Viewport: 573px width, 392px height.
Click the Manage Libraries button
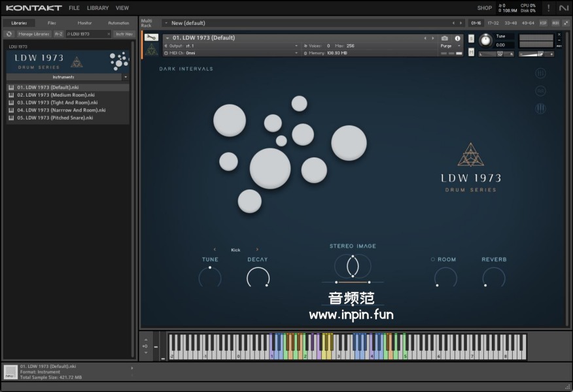pyautogui.click(x=33, y=34)
